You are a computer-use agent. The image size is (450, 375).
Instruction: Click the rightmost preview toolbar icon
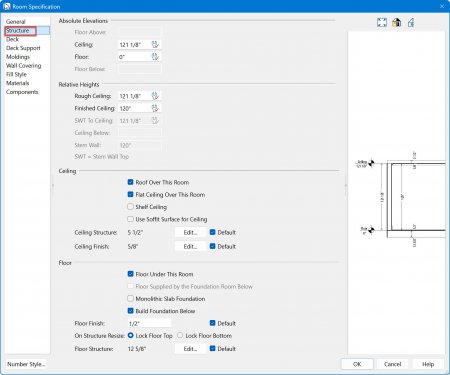411,22
